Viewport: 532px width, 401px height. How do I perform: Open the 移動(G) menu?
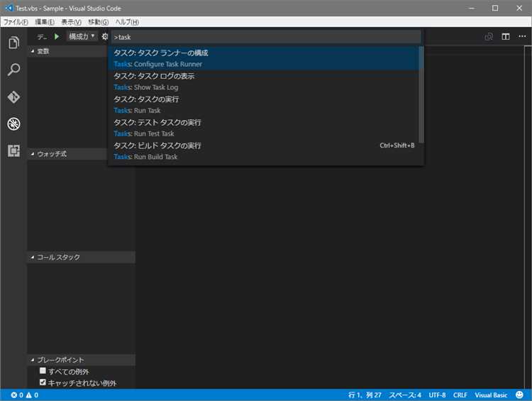pos(98,22)
